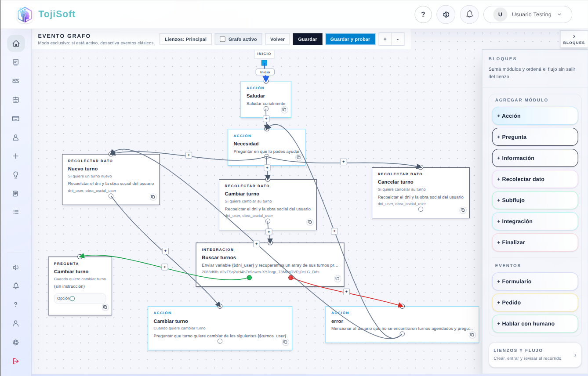Open the home icon in sidebar
Viewport: 588px width, 376px height.
[16, 43]
